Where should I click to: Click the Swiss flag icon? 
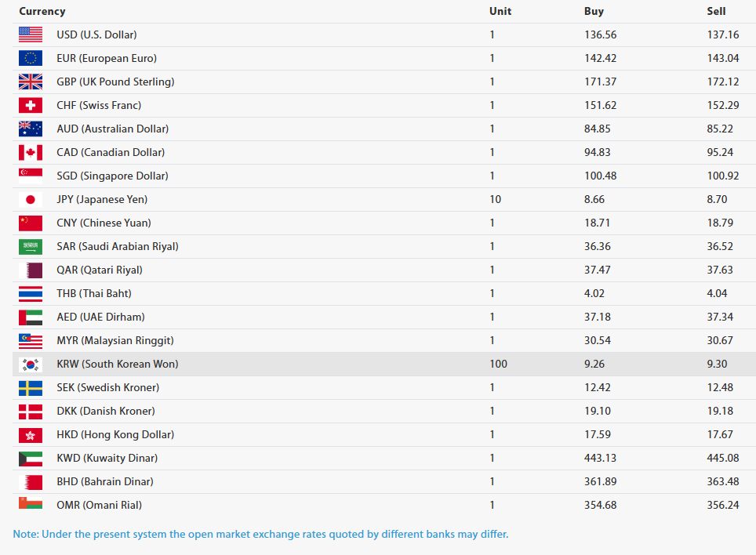click(x=31, y=106)
